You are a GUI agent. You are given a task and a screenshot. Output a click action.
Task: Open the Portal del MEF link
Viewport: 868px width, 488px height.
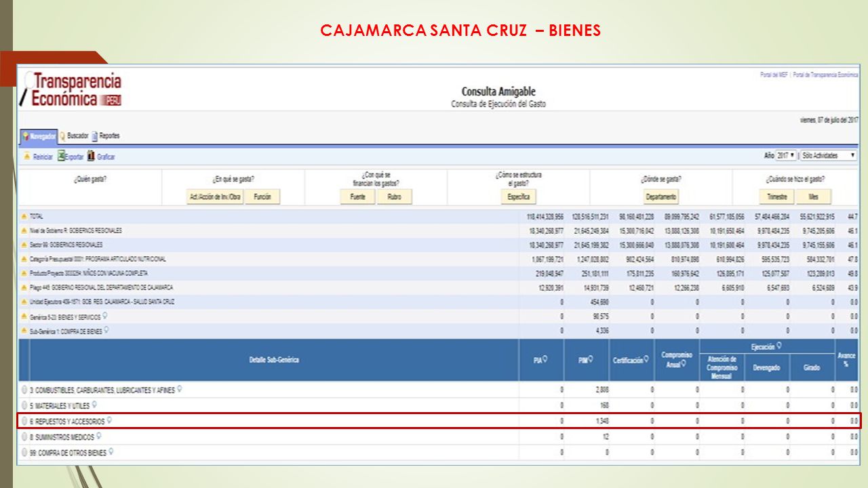point(774,75)
